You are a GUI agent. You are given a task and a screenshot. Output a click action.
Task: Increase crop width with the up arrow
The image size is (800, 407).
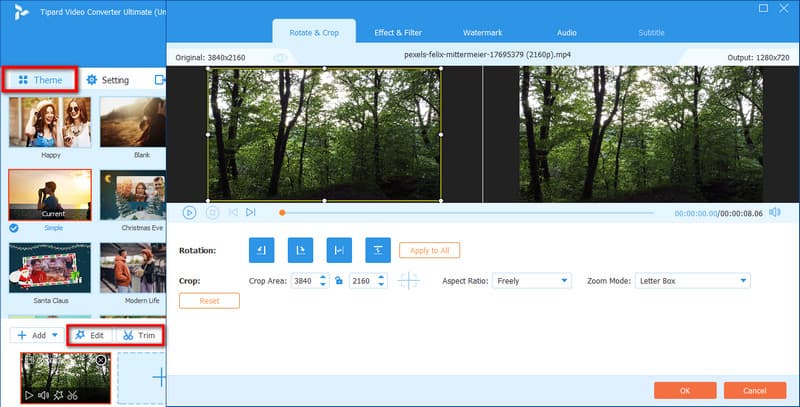pos(323,277)
